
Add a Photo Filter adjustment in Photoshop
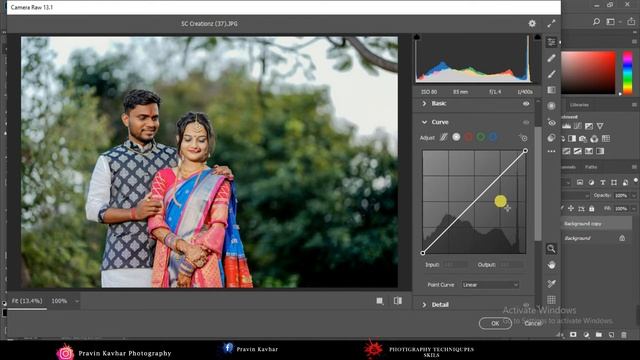(x=583, y=139)
